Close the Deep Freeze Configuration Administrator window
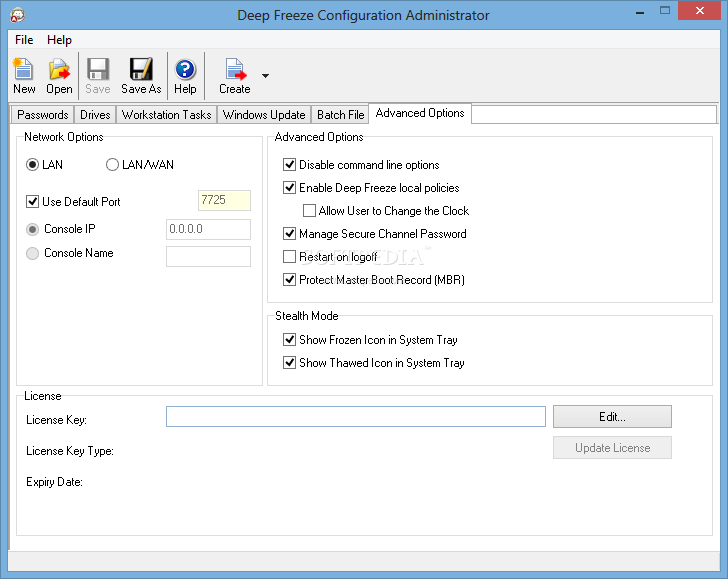The image size is (728, 579). click(700, 11)
